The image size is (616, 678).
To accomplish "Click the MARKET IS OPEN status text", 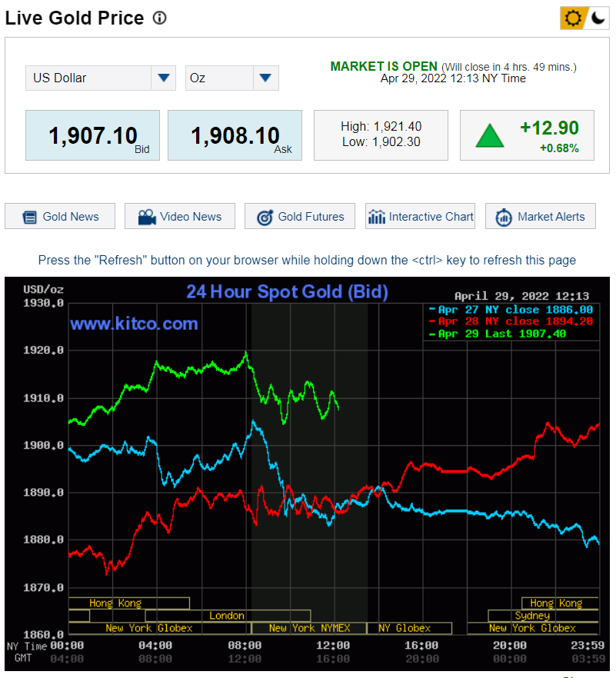I will point(384,66).
